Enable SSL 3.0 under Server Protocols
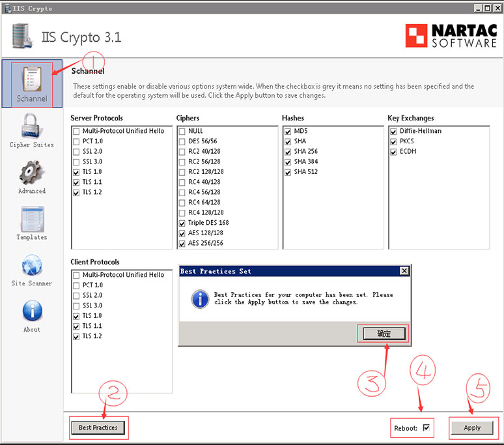Image resolution: width=504 pixels, height=445 pixels. 77,162
